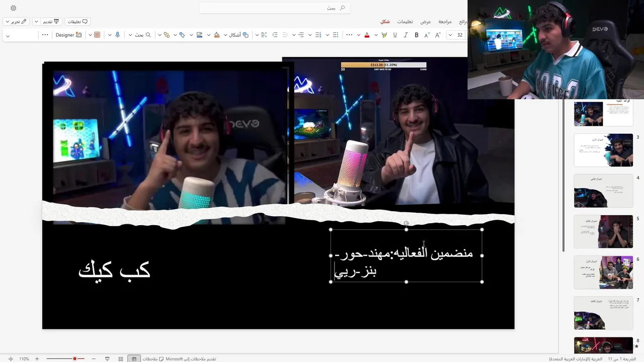Expand Dictate options dropdown
This screenshot has height=362, width=644.
pos(109,35)
